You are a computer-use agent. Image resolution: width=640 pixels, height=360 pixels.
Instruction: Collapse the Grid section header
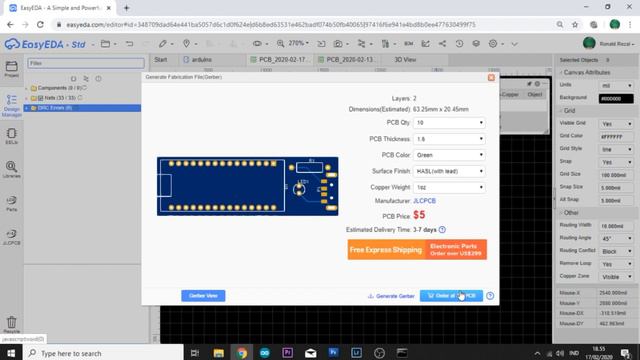[x=568, y=111]
